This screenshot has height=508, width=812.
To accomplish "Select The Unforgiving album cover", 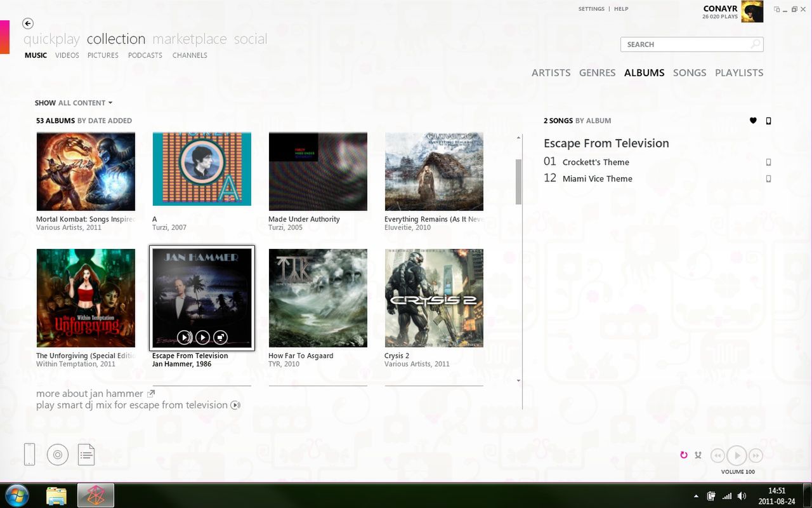I will point(86,298).
